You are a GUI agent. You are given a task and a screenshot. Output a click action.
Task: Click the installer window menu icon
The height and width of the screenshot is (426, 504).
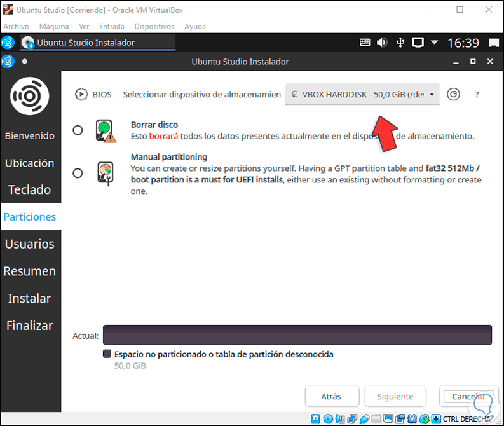pos(8,62)
